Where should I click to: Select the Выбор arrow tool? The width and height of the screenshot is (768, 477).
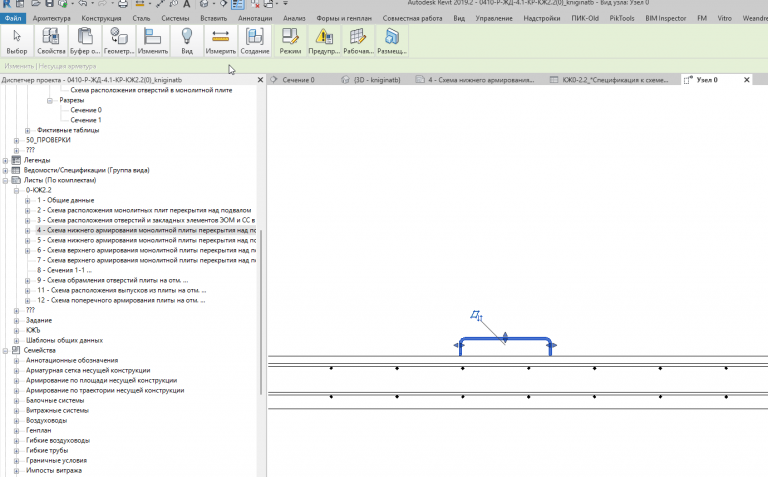click(17, 41)
